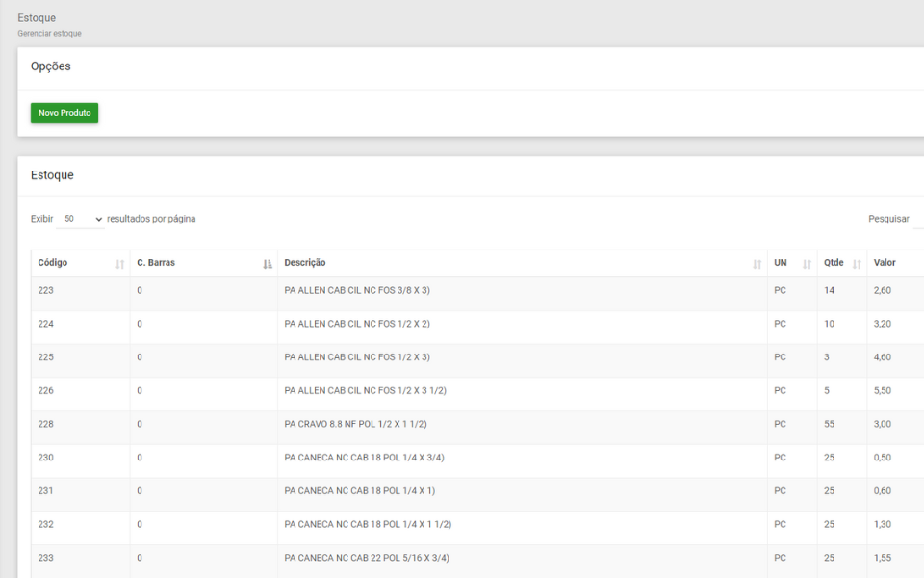The image size is (924, 578).
Task: Focus the Pesquisar search field
Action: [918, 219]
